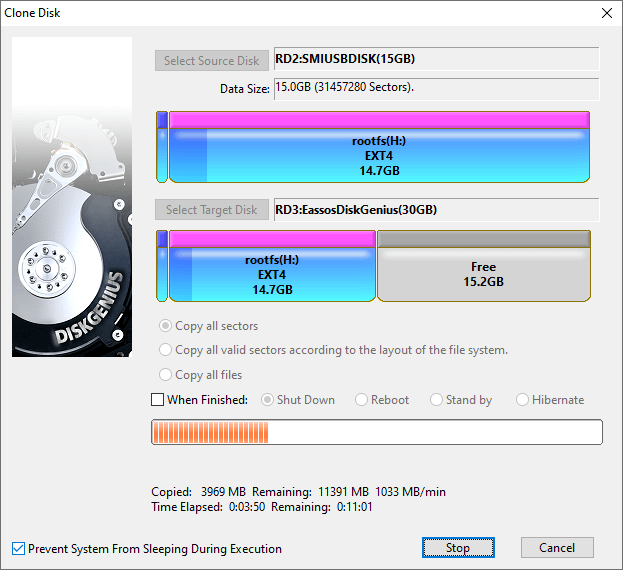Select the Shut Down radio option
This screenshot has width=623, height=570.
pyautogui.click(x=268, y=400)
